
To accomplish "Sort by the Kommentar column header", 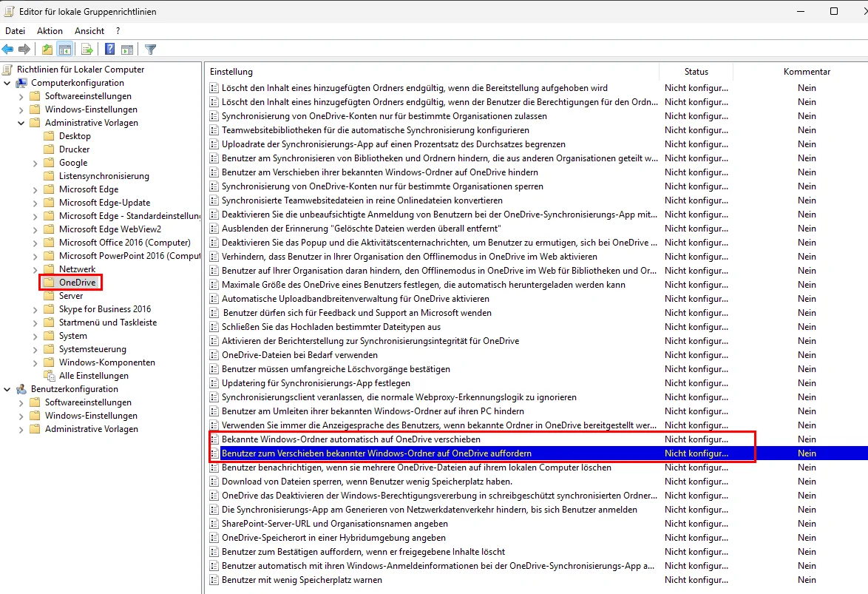I will [x=807, y=72].
